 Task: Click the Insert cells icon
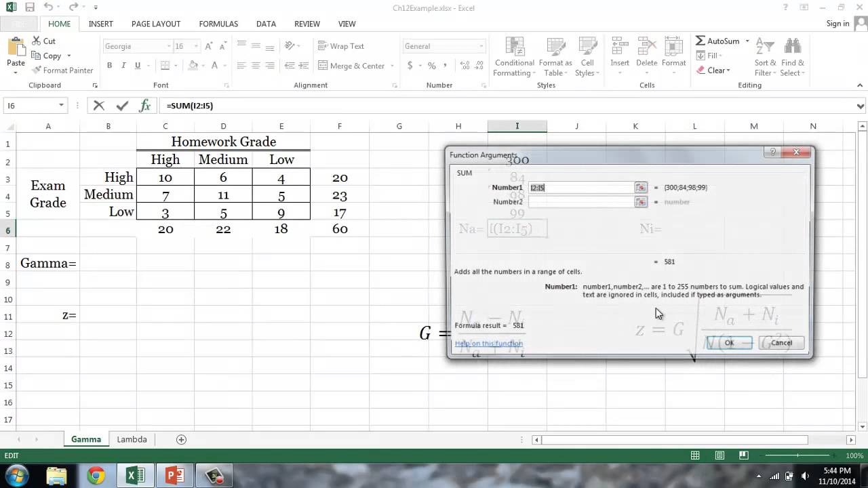[620, 47]
